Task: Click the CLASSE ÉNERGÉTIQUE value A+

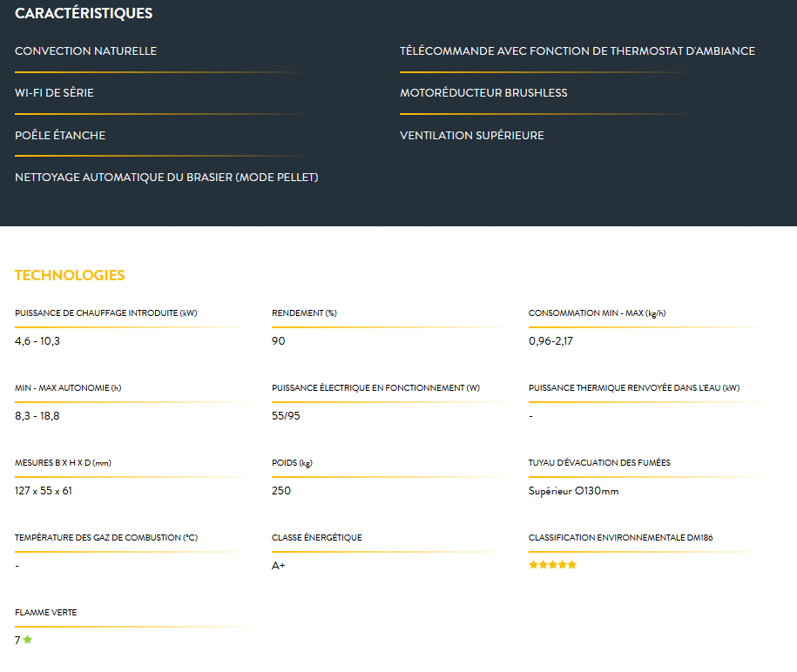Action: tap(278, 565)
